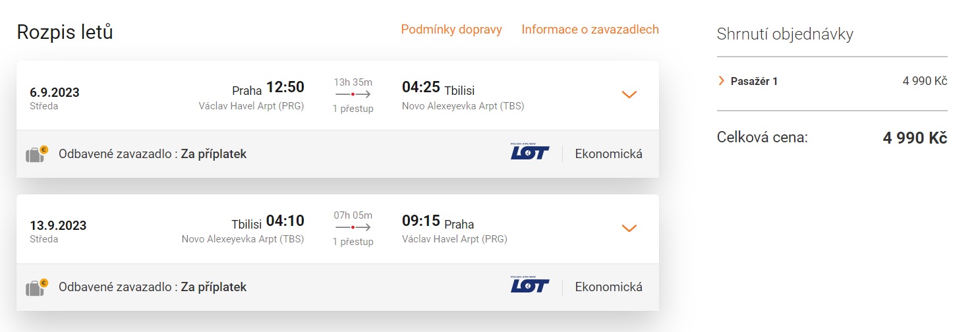Click the stopover arrow icon on outbound flight

(x=353, y=95)
